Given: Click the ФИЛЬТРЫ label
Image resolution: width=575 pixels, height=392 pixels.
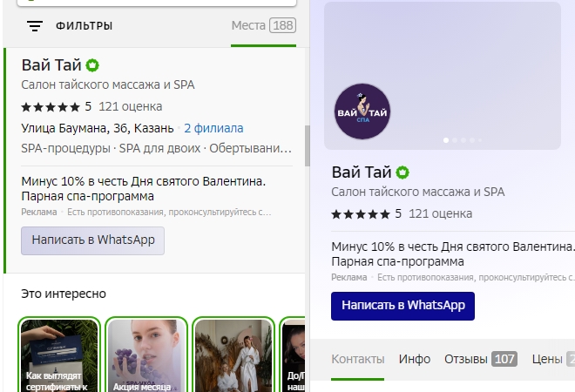Looking at the screenshot, I should 84,26.
